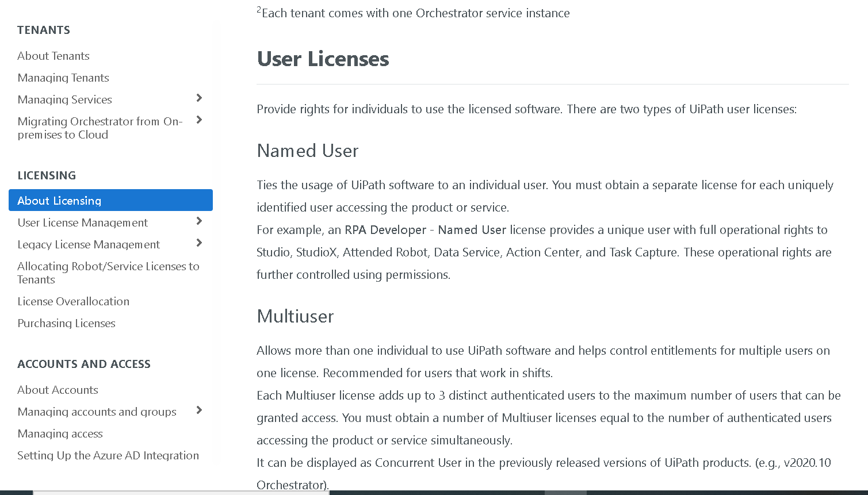Image resolution: width=868 pixels, height=495 pixels.
Task: Open Setting Up the Azure AD Integration
Action: (x=108, y=455)
